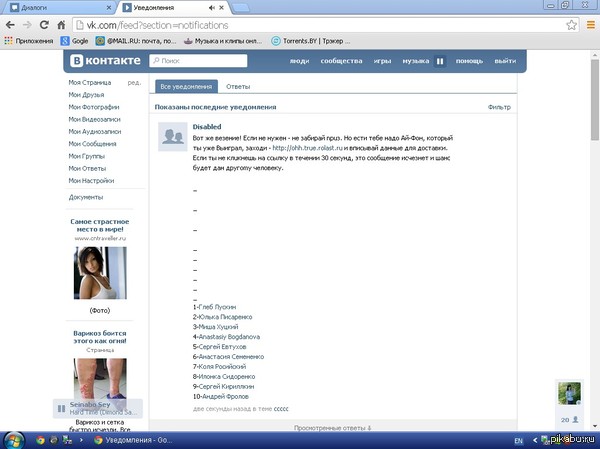Click the EN language indicator in the tray
The height and width of the screenshot is (449, 600).
(518, 441)
